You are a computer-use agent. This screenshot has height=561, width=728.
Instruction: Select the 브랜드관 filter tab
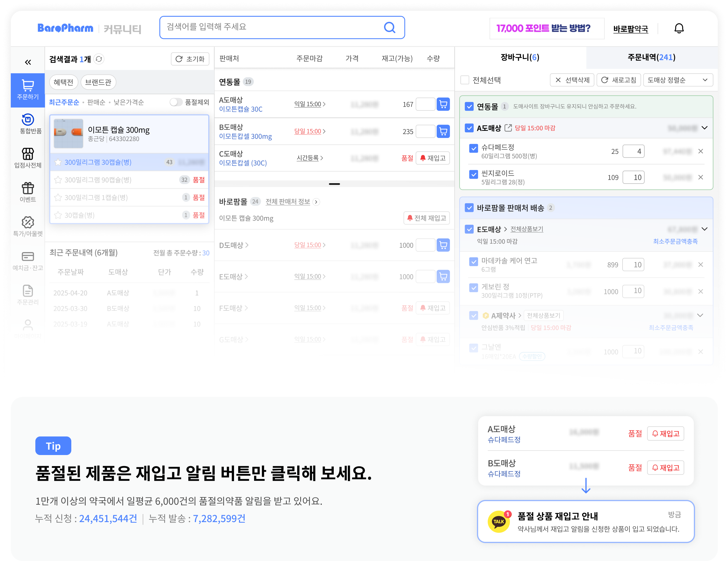[x=98, y=82]
